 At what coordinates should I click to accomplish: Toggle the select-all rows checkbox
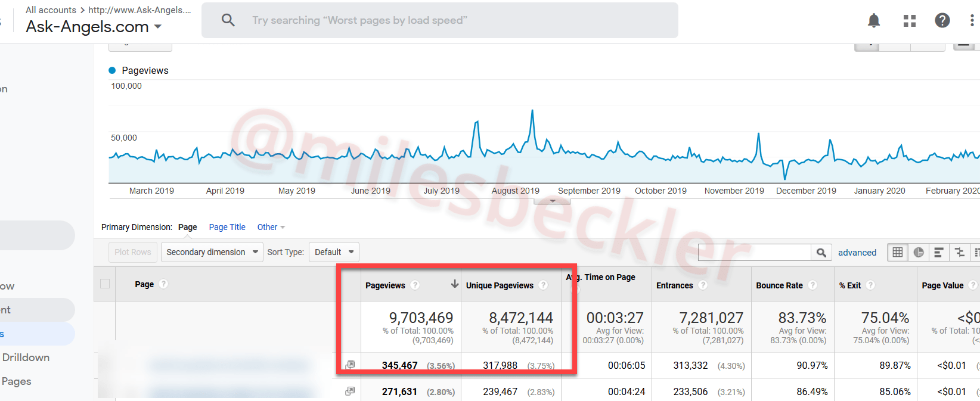105,284
